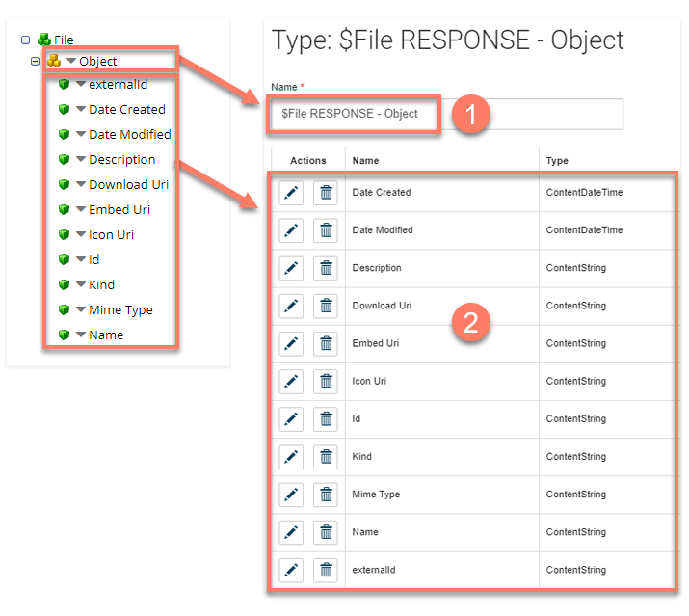Edit the Mime Type property row
Screen dimensions: 689x616
pos(291,495)
